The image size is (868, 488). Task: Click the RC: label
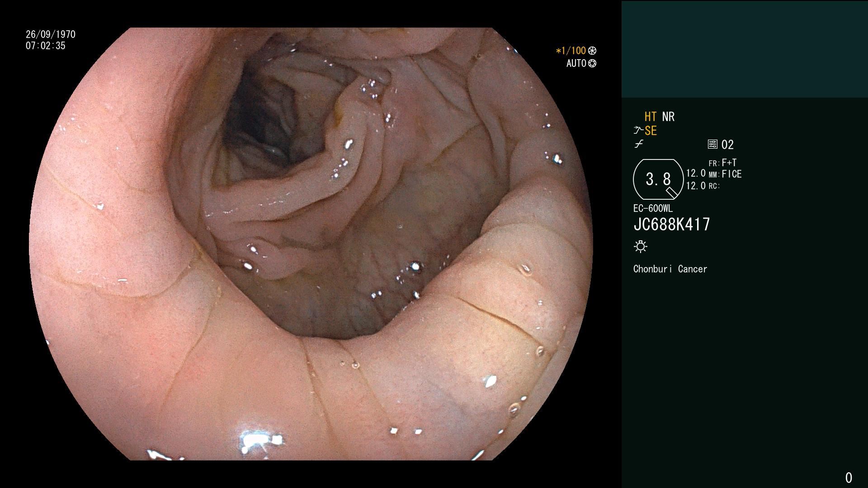tap(714, 186)
